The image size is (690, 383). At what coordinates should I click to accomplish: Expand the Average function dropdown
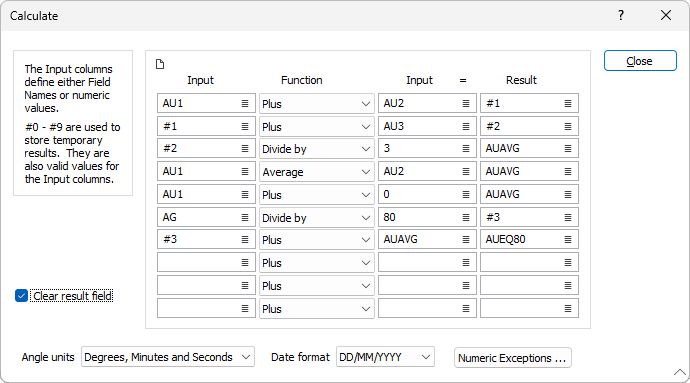(317, 172)
